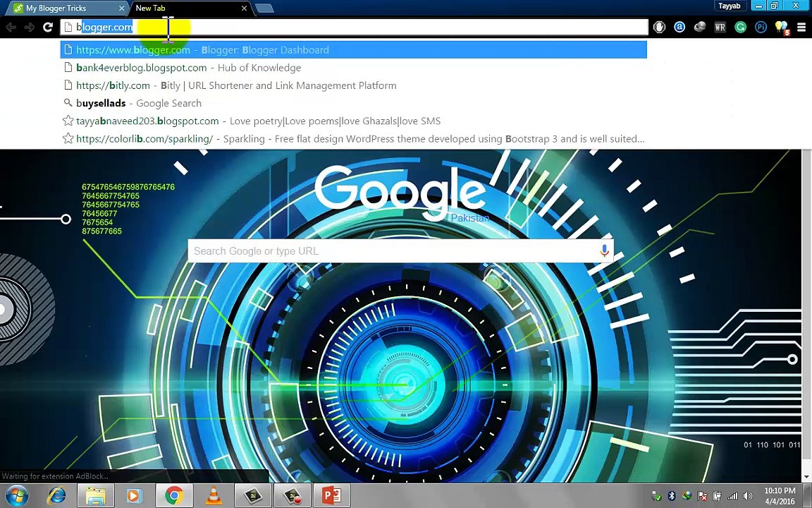Click the Bluetooth tray icon

(x=671, y=496)
